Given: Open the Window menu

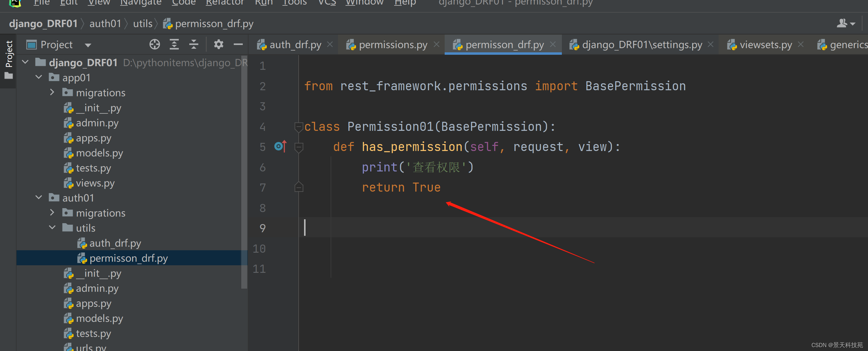Looking at the screenshot, I should coord(364,3).
